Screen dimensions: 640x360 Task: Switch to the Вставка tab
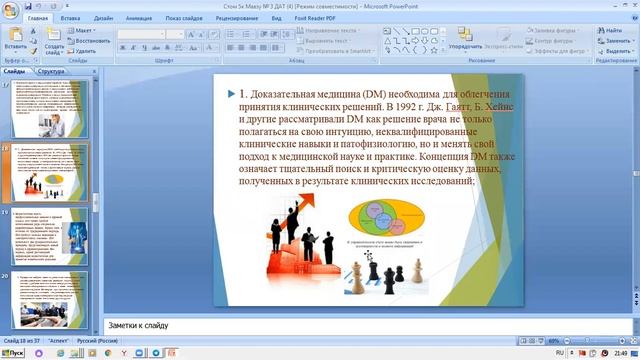[x=70, y=18]
